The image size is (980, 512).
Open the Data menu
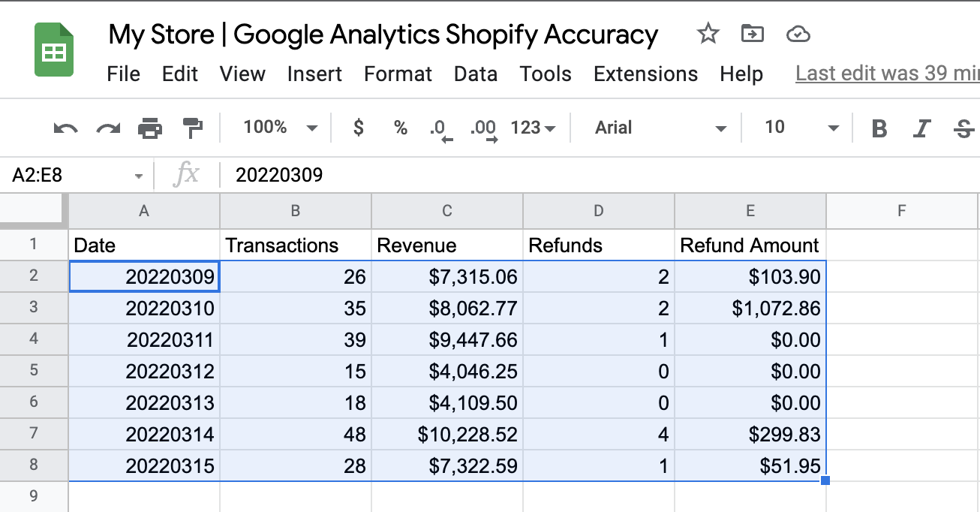[x=475, y=74]
